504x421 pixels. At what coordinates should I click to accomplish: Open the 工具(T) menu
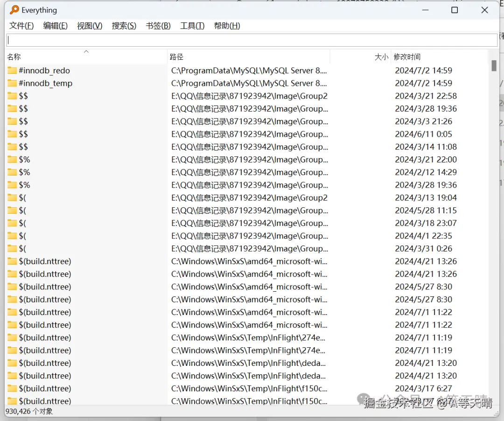click(x=192, y=26)
